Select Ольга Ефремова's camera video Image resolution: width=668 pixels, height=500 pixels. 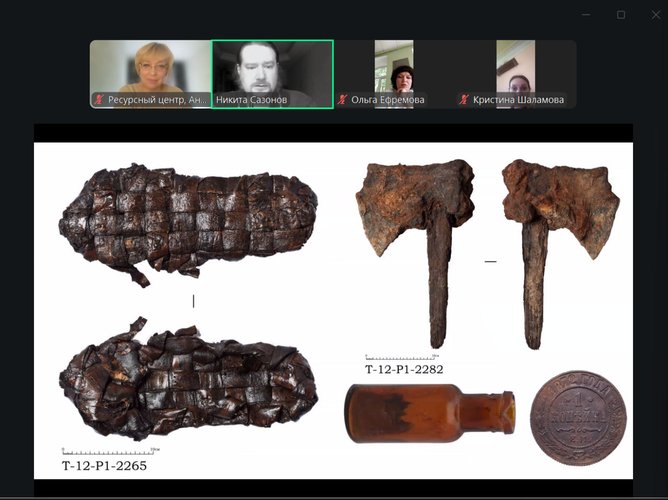[394, 74]
